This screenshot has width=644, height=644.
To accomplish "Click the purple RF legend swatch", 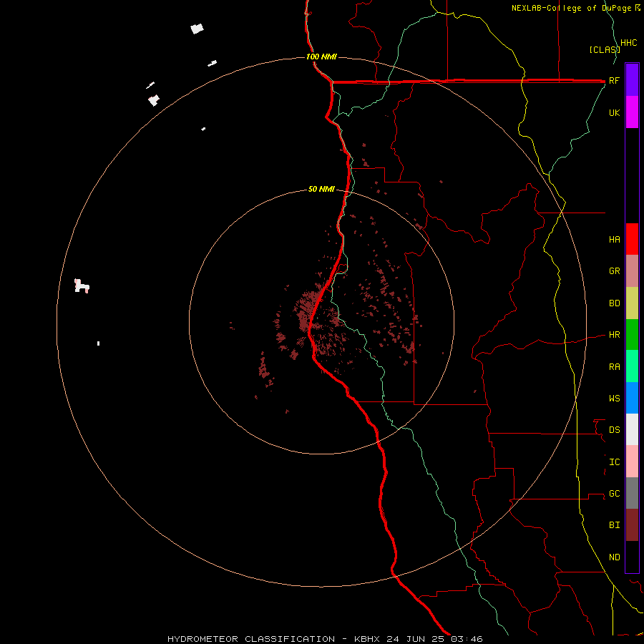I will [x=632, y=80].
